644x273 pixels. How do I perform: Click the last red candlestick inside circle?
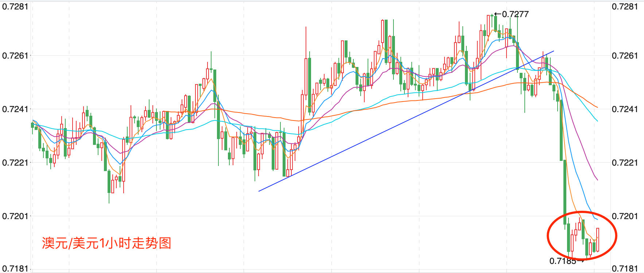tap(598, 240)
